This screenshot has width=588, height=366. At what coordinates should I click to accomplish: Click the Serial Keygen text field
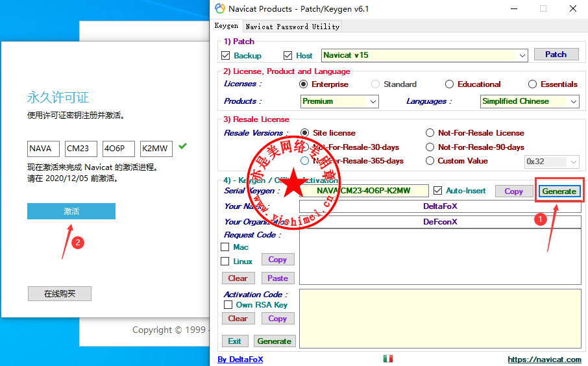[x=363, y=191]
